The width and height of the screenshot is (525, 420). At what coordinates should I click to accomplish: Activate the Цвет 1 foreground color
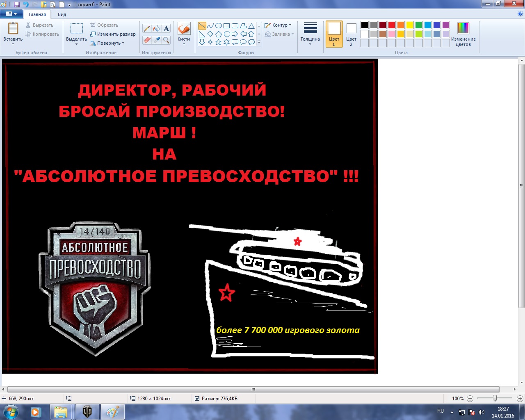pyautogui.click(x=334, y=34)
